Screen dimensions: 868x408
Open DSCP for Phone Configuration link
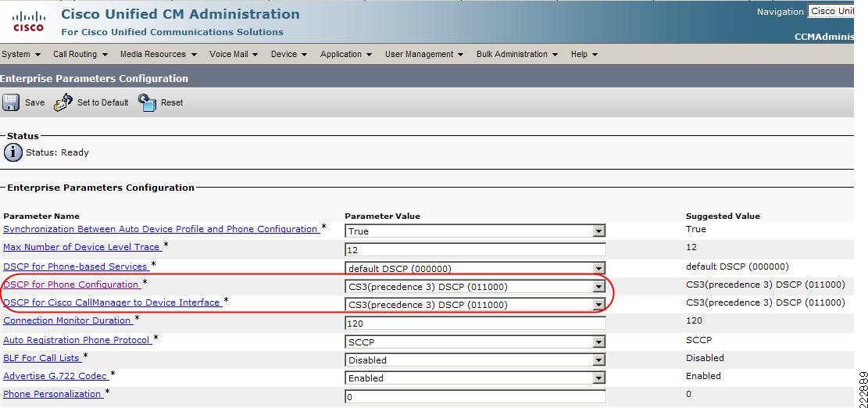coord(72,285)
